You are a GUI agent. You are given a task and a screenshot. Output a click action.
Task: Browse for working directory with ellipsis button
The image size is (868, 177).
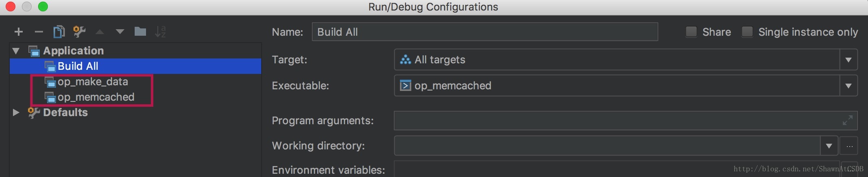click(849, 146)
